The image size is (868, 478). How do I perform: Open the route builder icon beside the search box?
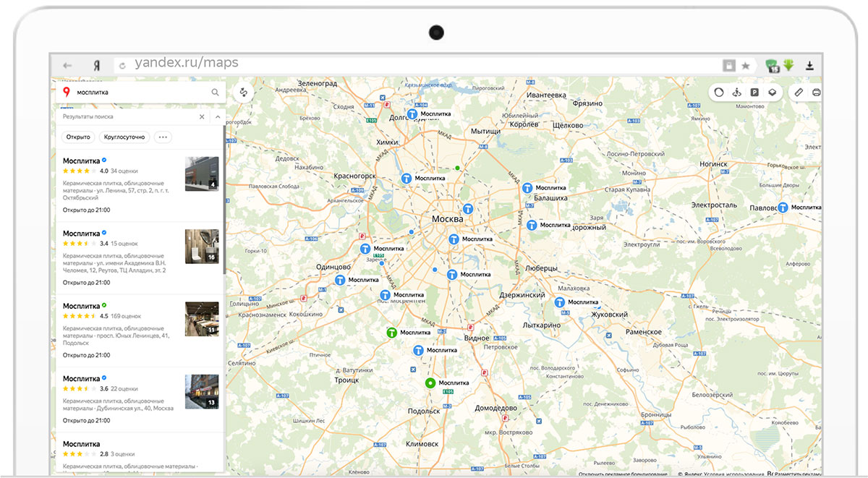pos(244,93)
